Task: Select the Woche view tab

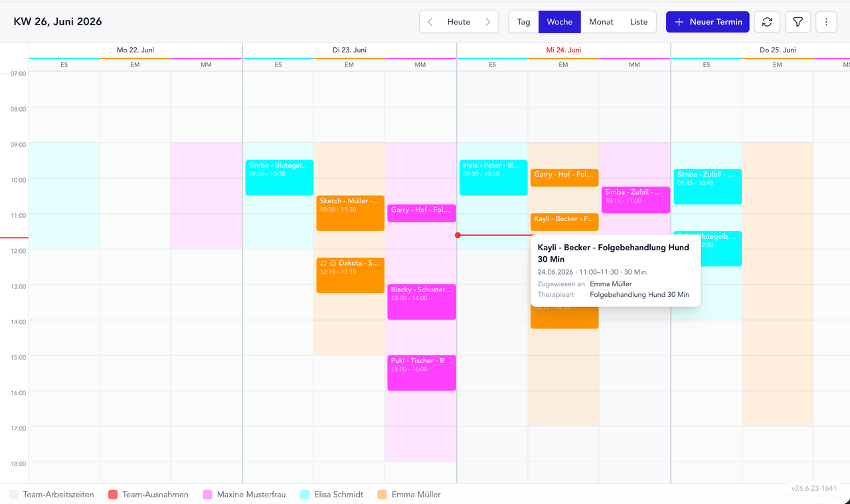Action: pos(560,22)
